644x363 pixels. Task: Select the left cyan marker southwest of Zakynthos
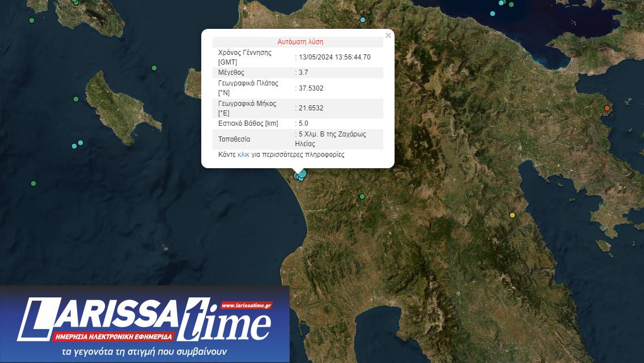[74, 146]
